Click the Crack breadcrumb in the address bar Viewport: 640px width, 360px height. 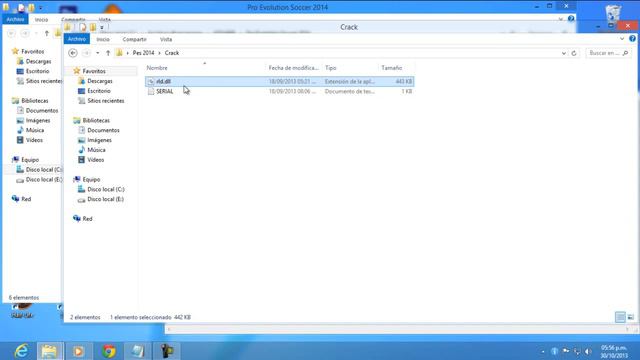pos(172,53)
